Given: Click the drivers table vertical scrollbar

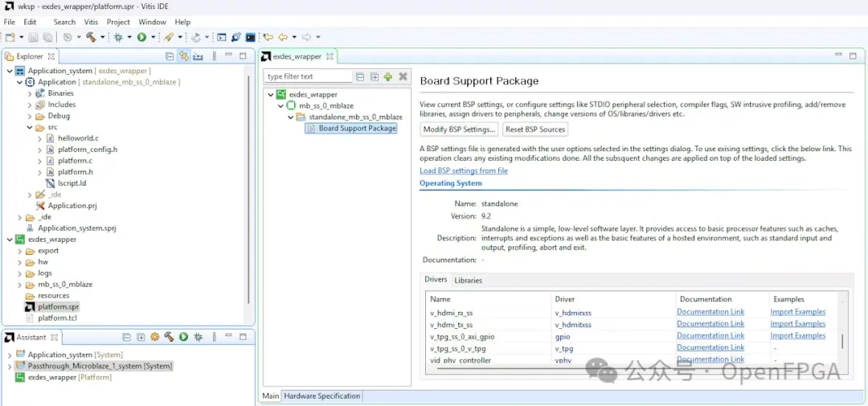Looking at the screenshot, I should [x=842, y=341].
